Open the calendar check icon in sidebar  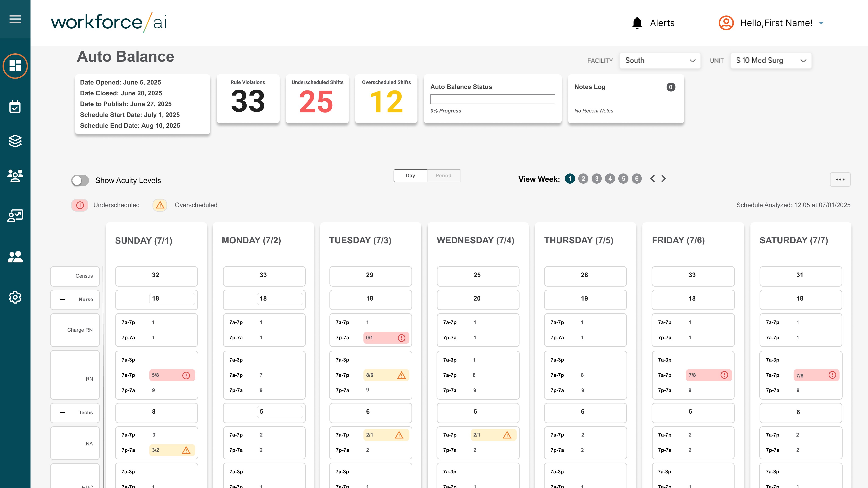[15, 107]
